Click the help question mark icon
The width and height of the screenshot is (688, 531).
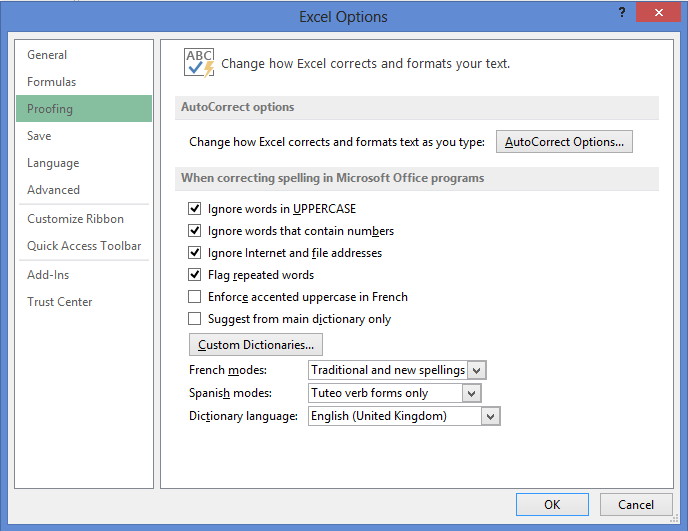(622, 12)
